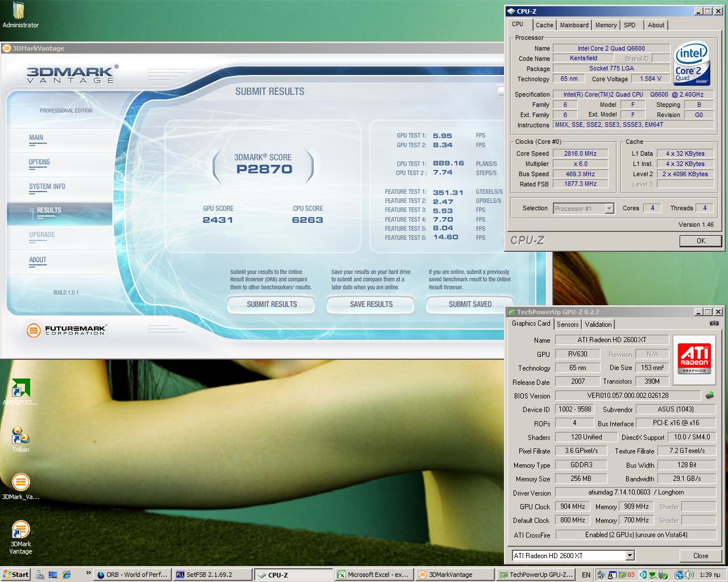Click the Memory Type GDDR3 field

point(581,464)
